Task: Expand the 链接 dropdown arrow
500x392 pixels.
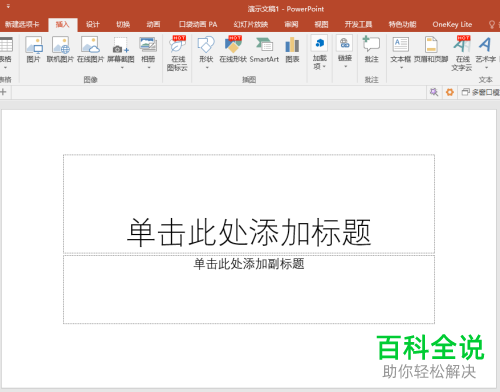Action: pos(345,66)
